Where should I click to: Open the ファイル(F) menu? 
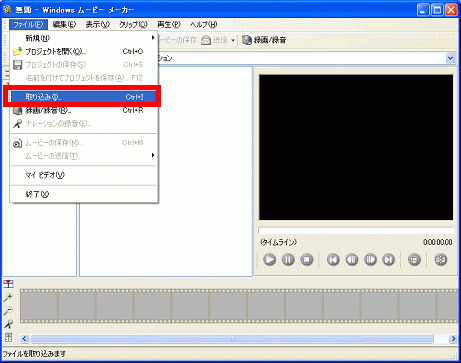coord(28,25)
